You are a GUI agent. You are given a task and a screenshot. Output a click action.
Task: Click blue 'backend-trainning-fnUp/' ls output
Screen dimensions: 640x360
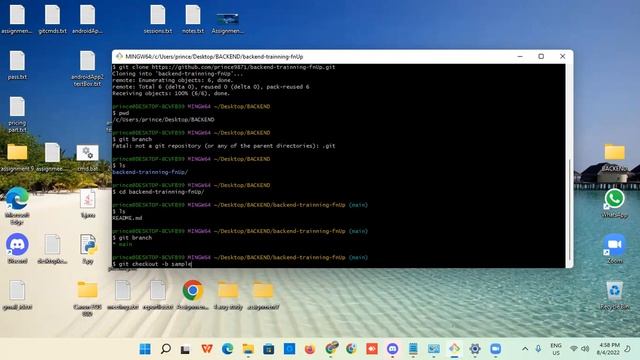click(x=150, y=172)
